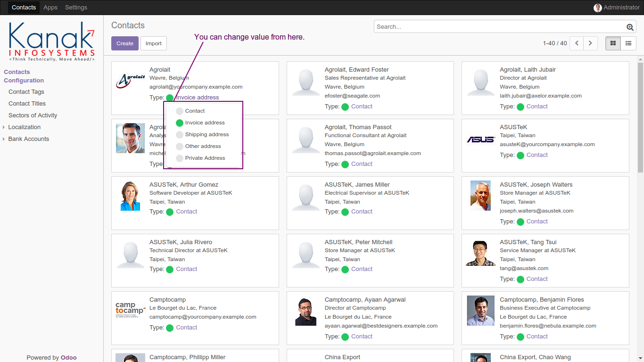Go to previous page arrow
This screenshot has height=362, width=644.
577,43
